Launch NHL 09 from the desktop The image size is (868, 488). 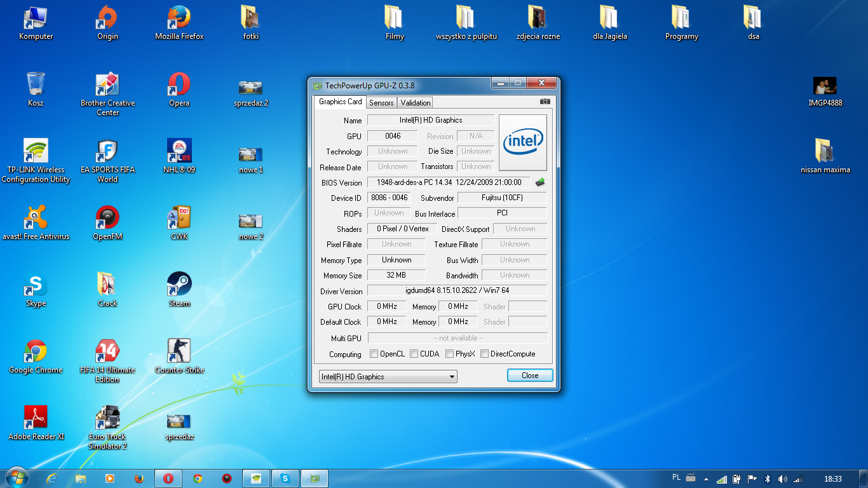point(179,156)
